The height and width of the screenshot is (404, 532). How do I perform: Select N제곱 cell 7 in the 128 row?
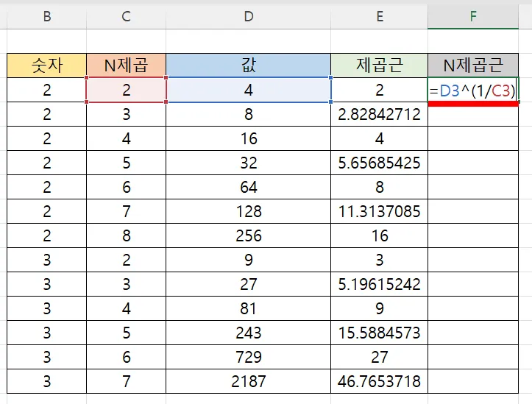point(127,211)
